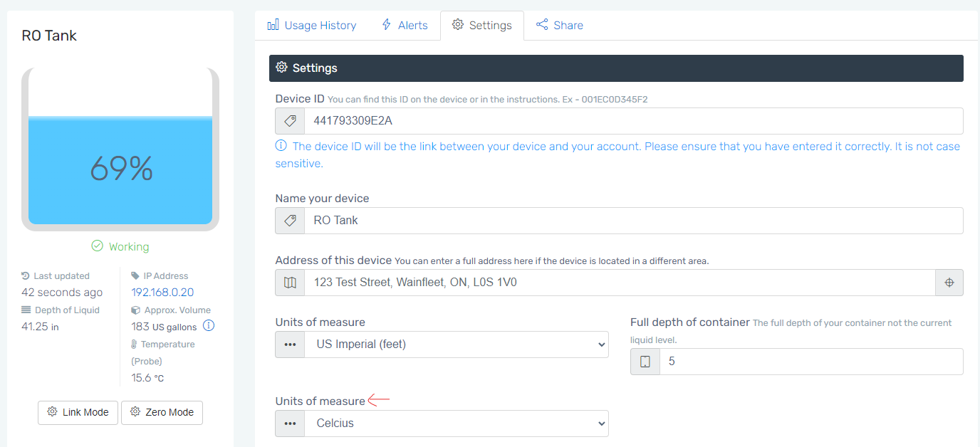Click the Full depth of container field
The height and width of the screenshot is (447, 980).
point(811,362)
